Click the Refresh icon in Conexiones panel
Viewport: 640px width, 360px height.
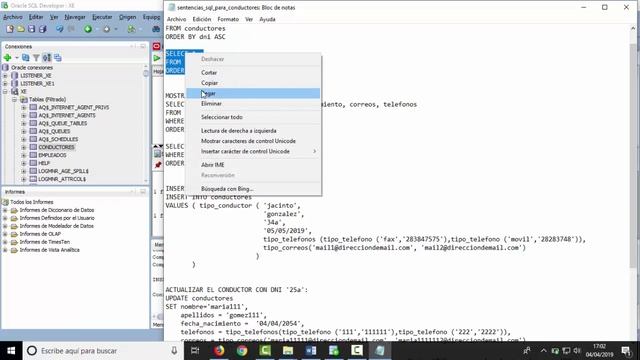pyautogui.click(x=26, y=58)
